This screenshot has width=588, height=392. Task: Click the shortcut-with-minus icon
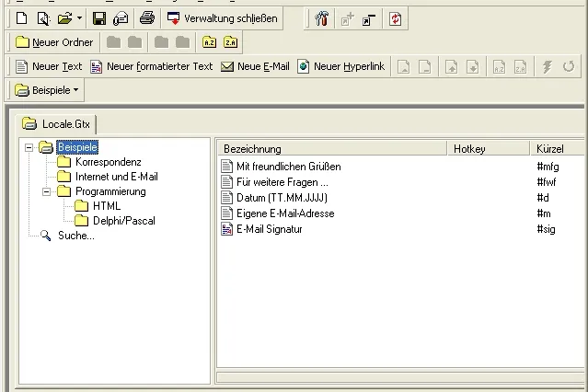369,18
